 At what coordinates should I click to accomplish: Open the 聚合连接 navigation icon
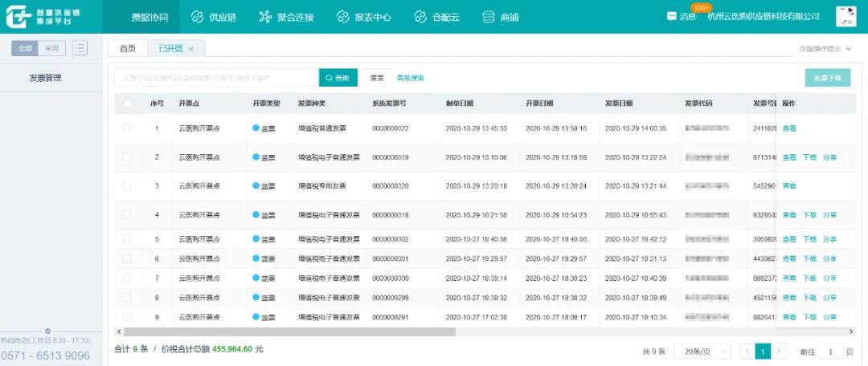point(266,17)
